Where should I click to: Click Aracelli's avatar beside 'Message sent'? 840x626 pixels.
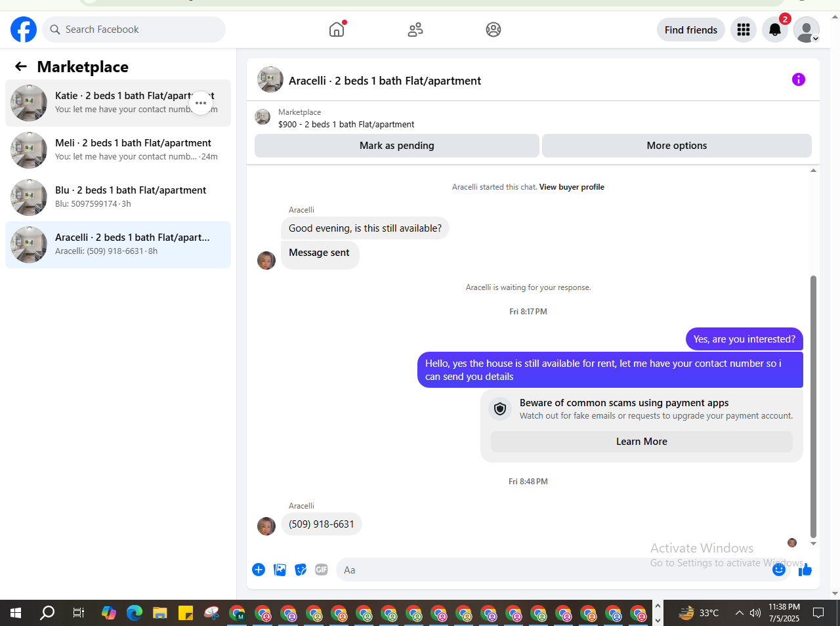[x=266, y=261]
